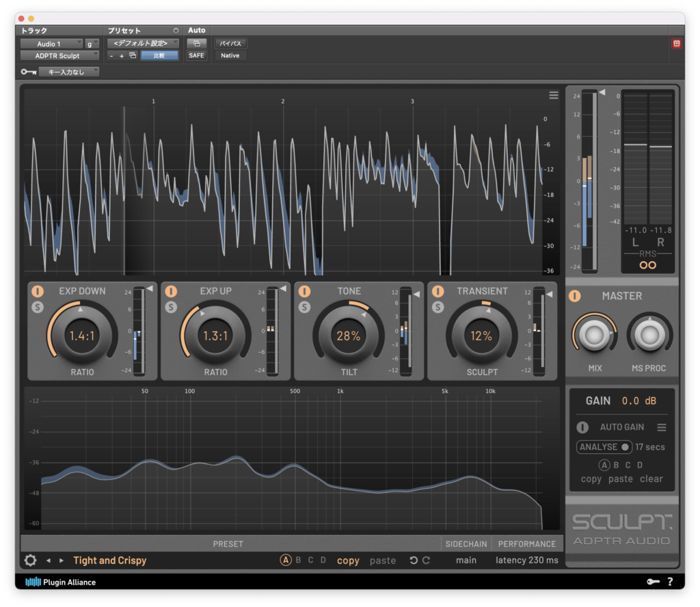The height and width of the screenshot is (607, 700).
Task: Go to the previous preset arrow
Action: (x=49, y=561)
